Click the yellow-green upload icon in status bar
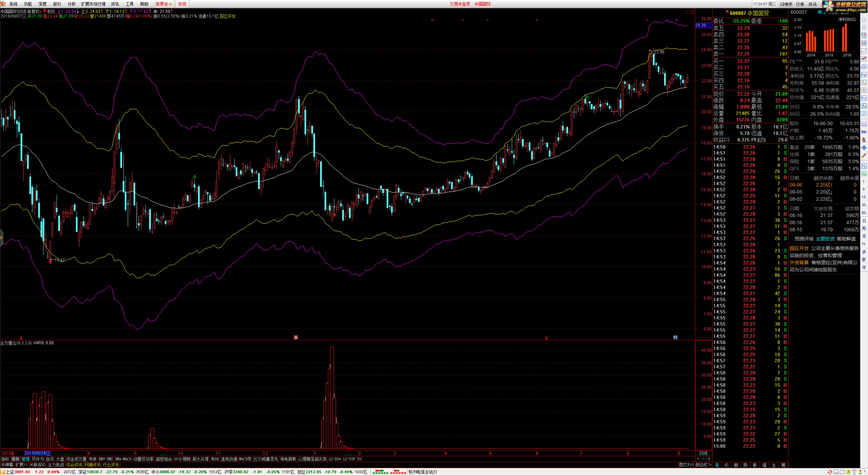Image resolution: width=868 pixels, height=475 pixels. click(x=848, y=472)
